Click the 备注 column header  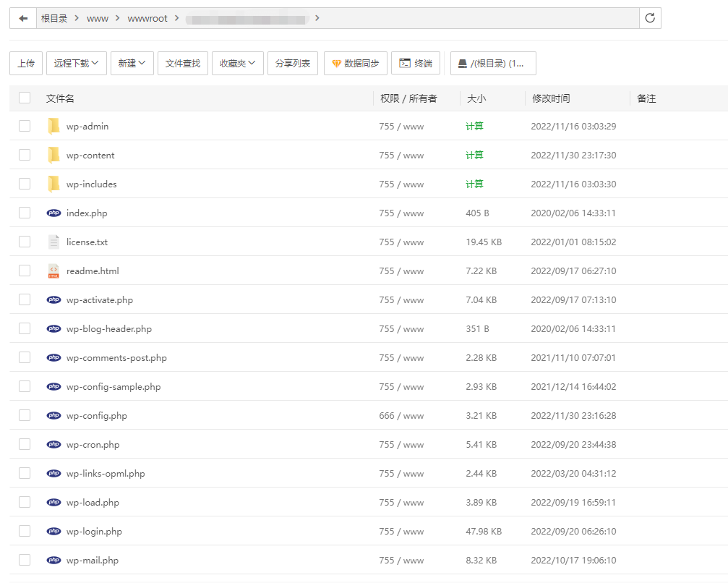click(646, 98)
